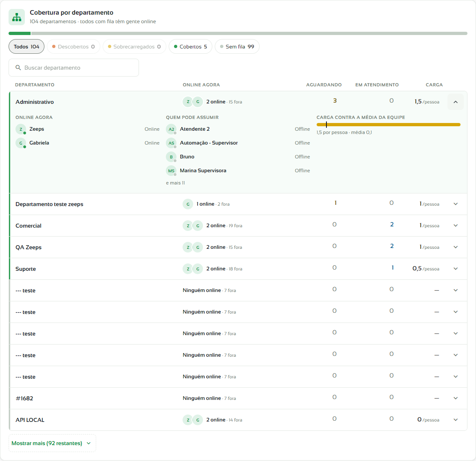Show only Cobertos departments

190,47
